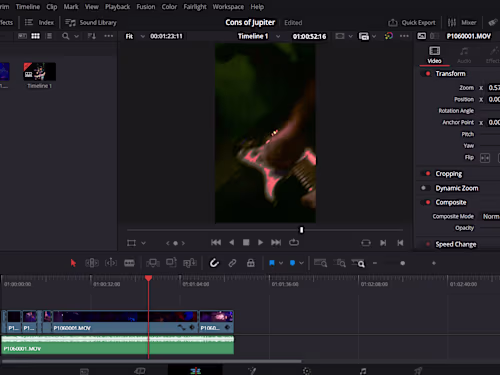Screen dimensions: 500x375
Task: Click the flip horizontal icon
Action: (x=485, y=158)
